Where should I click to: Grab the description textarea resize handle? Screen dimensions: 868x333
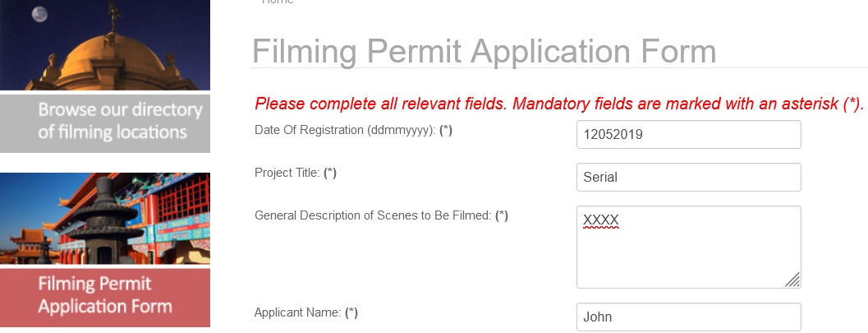(793, 280)
